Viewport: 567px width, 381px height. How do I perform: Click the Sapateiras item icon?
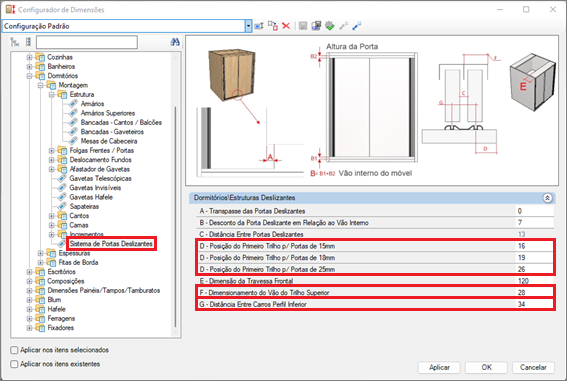click(x=63, y=206)
